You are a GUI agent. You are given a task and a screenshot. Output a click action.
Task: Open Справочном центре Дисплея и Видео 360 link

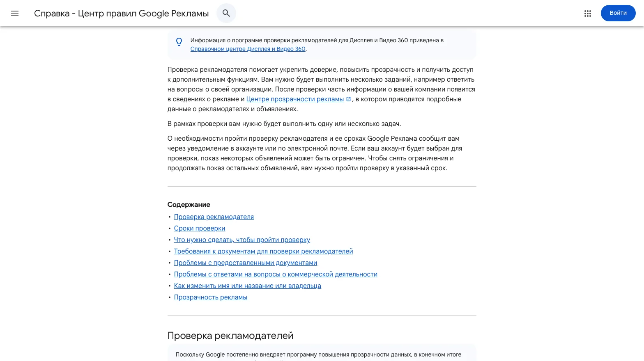pos(248,49)
